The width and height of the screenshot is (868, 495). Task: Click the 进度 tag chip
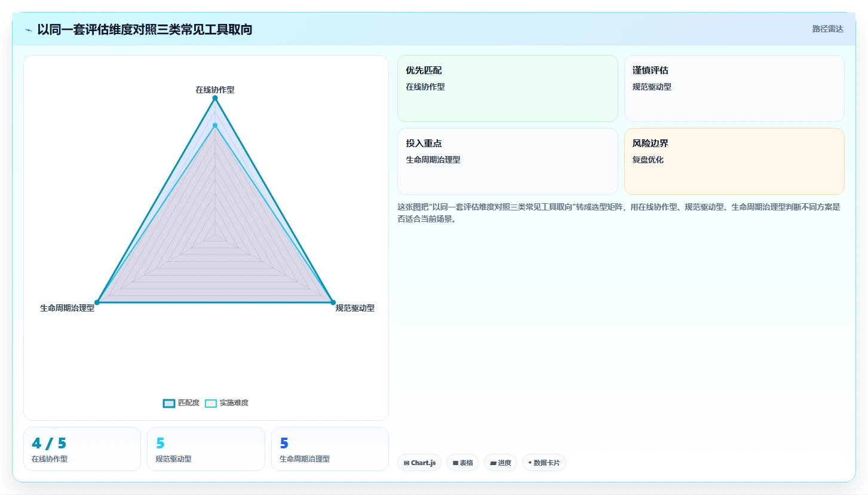point(501,463)
